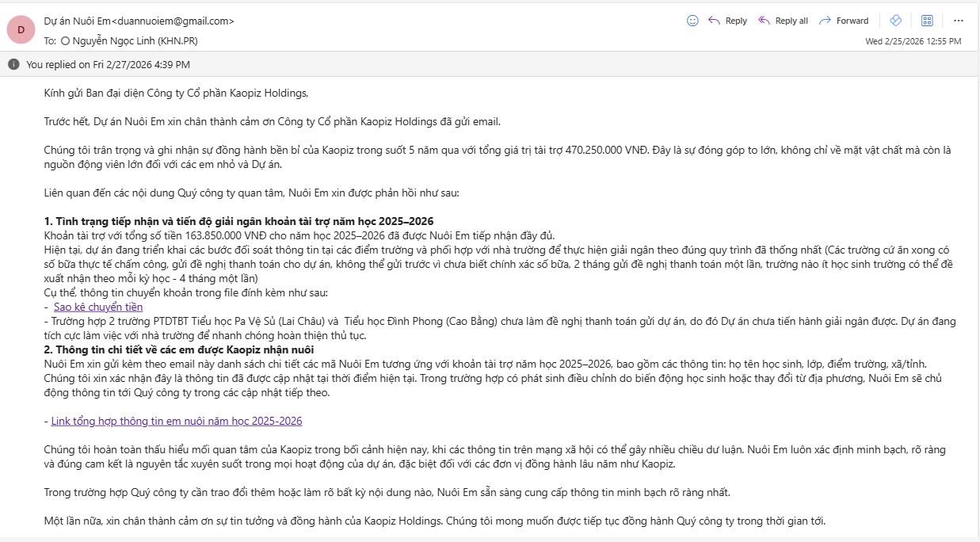Click Reply all
Viewport: 980px width, 542px height.
point(783,21)
